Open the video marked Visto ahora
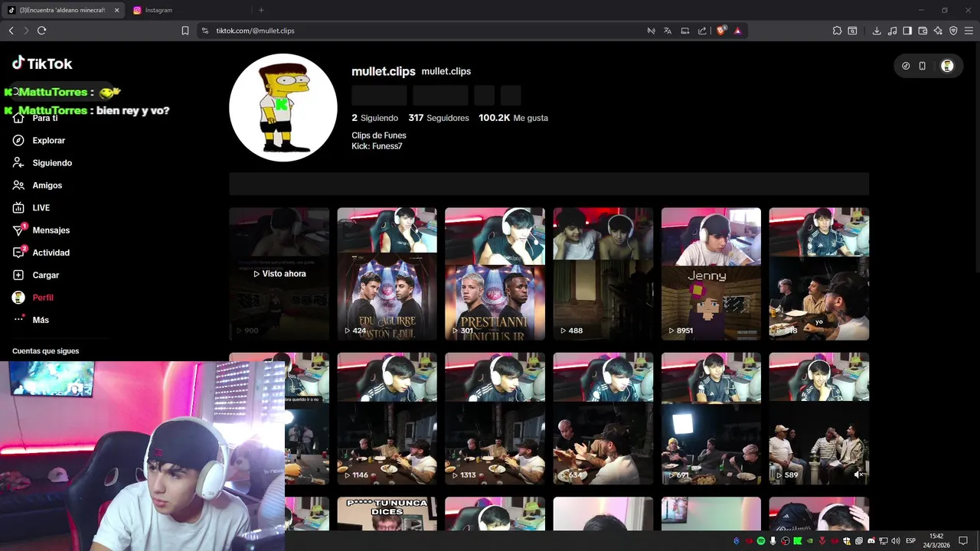 tap(279, 274)
